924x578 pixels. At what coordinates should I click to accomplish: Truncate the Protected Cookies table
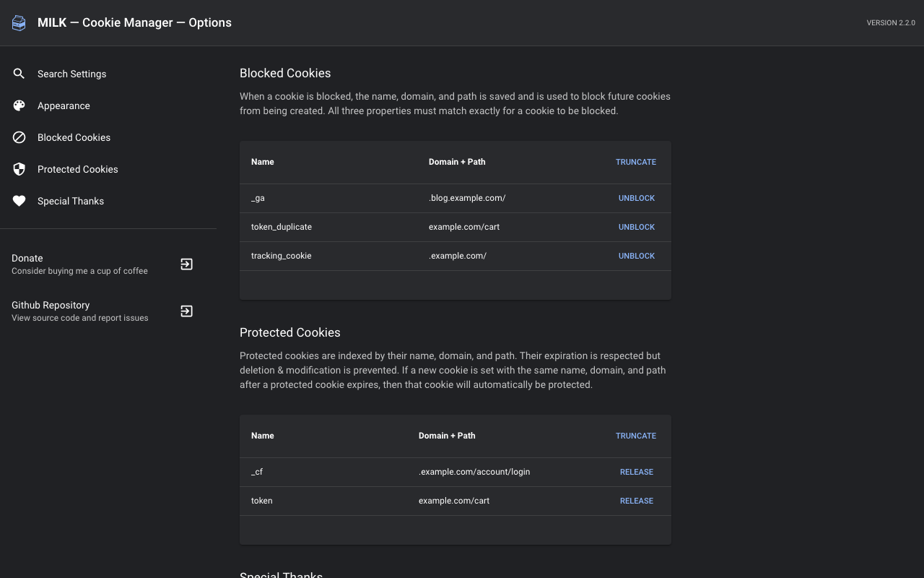tap(636, 436)
